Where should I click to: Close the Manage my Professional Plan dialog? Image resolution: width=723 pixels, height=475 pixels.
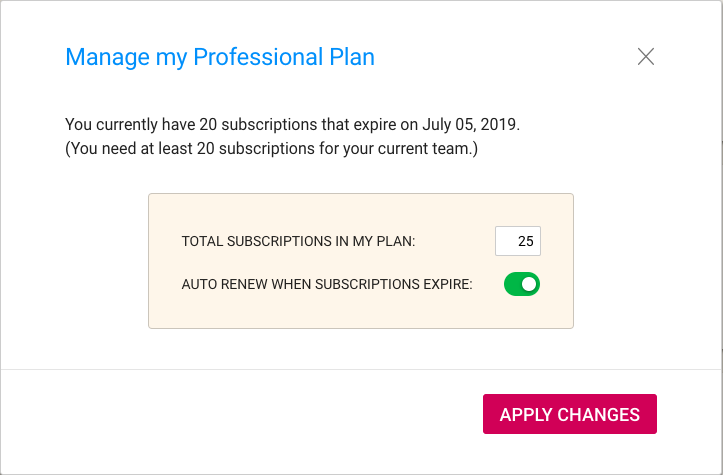[x=646, y=57]
